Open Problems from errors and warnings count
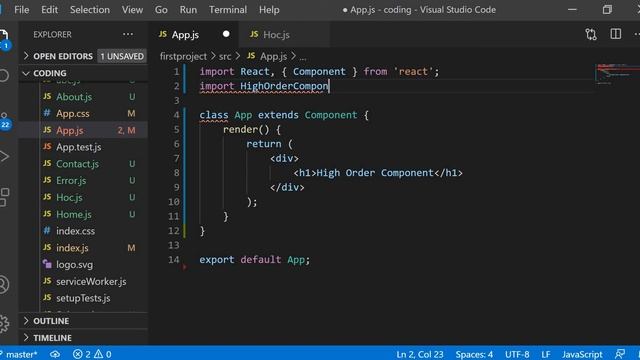The width and height of the screenshot is (640, 360). [x=92, y=354]
